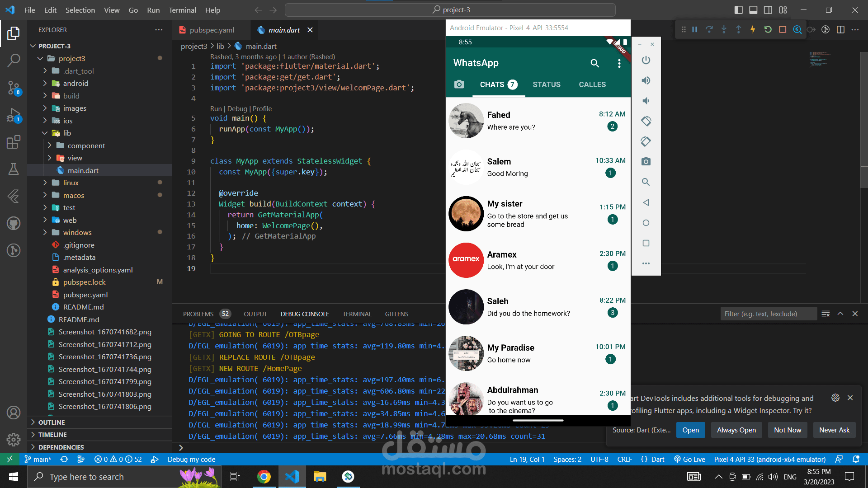Click emulator zoom icon
Image resolution: width=868 pixels, height=488 pixels.
coord(646,182)
